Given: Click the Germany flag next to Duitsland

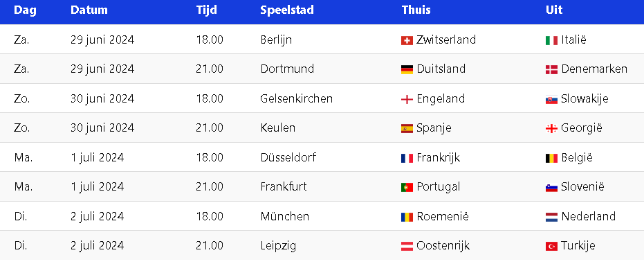Looking at the screenshot, I should pyautogui.click(x=407, y=69).
